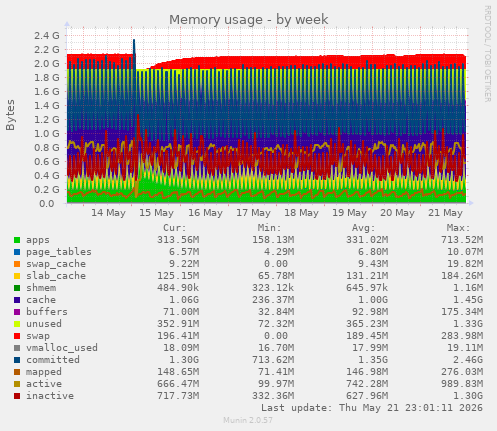Click the 21 May x-axis label
The width and height of the screenshot is (497, 431).
click(445, 213)
